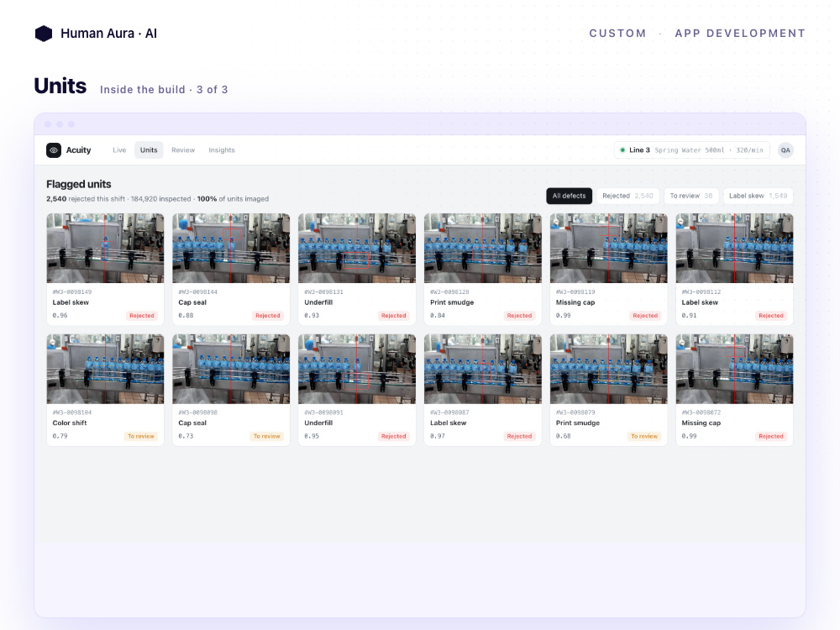Click Missing cap label on unit #W3-0098119
Image resolution: width=840 pixels, height=630 pixels.
[x=575, y=302]
